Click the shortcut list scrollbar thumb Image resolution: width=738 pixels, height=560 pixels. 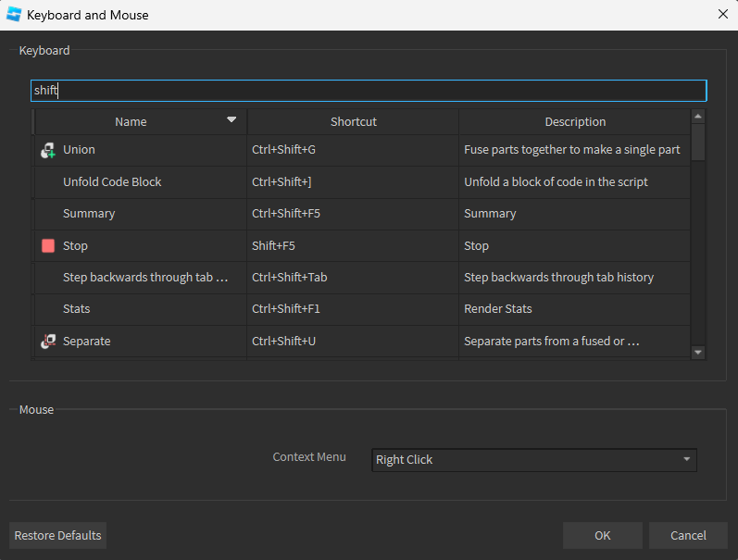pos(698,143)
